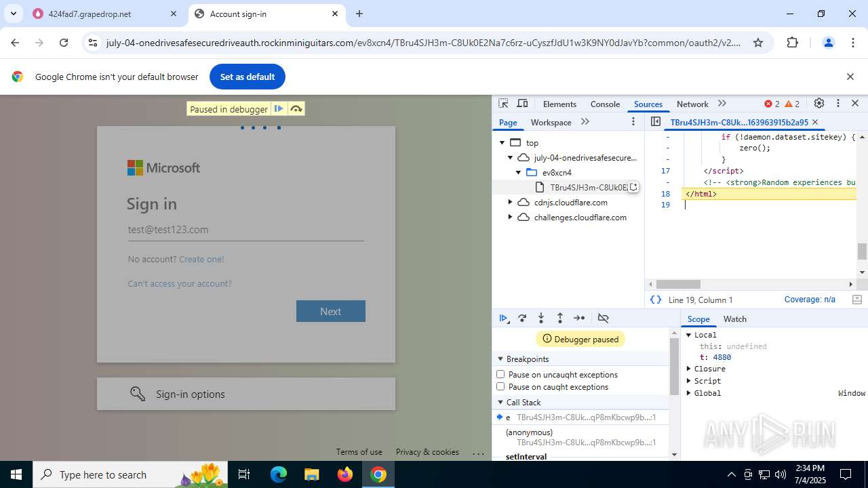Open the Terms of use link

(x=359, y=451)
